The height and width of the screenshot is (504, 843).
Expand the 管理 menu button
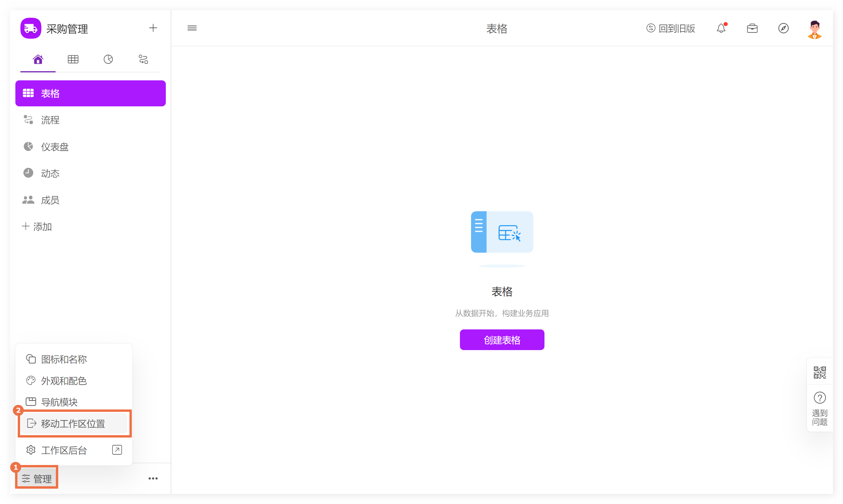point(37,479)
